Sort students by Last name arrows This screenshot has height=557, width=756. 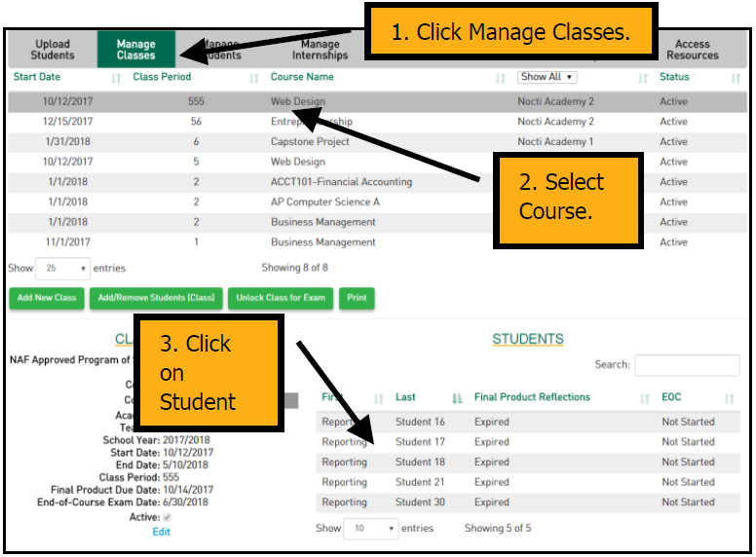click(457, 398)
